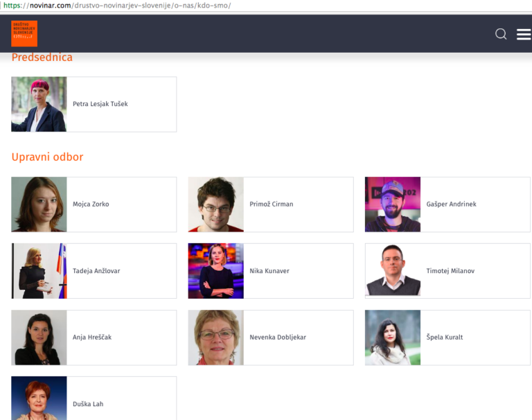The height and width of the screenshot is (420, 532).
Task: Open the photo beside Nika Kunaver
Action: 216,271
